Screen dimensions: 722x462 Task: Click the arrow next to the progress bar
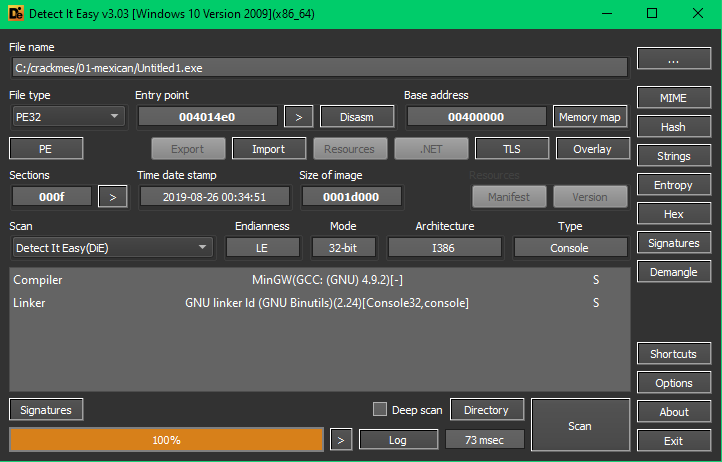[341, 439]
